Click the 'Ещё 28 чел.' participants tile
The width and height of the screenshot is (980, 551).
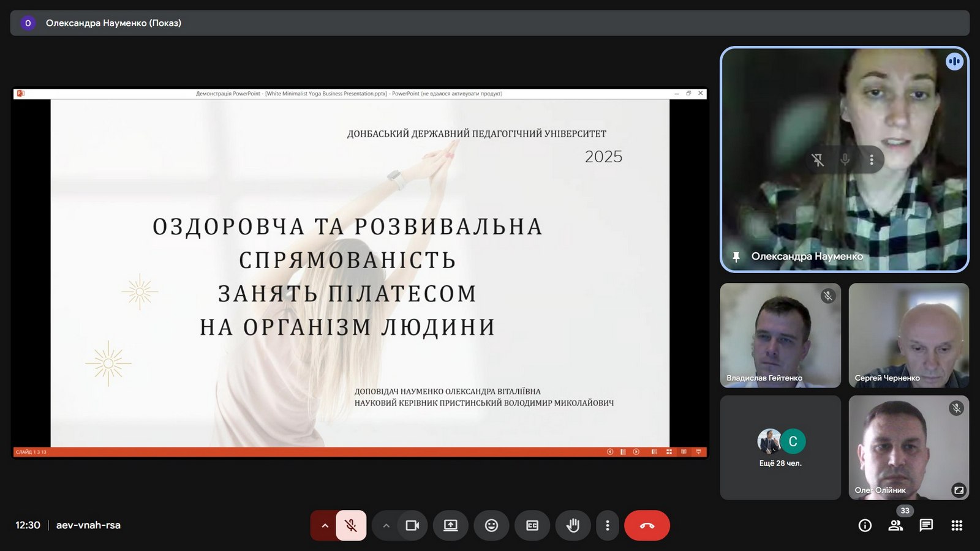[780, 448]
